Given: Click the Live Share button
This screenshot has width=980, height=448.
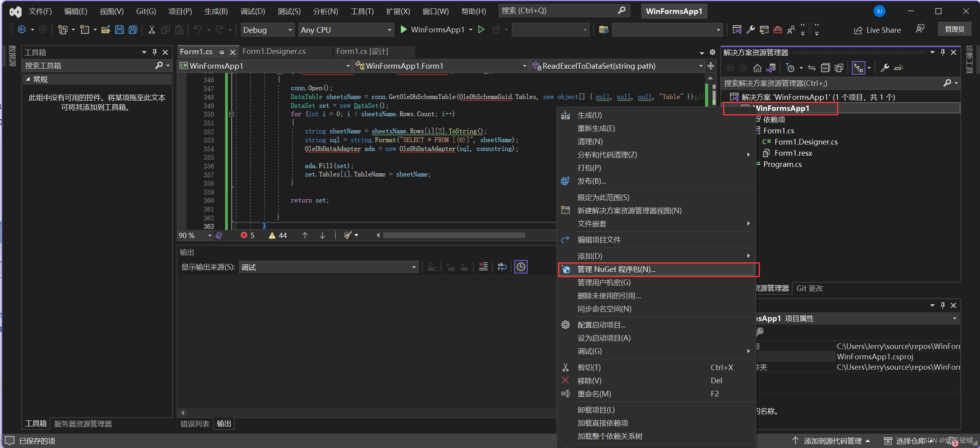Looking at the screenshot, I should pyautogui.click(x=877, y=30).
